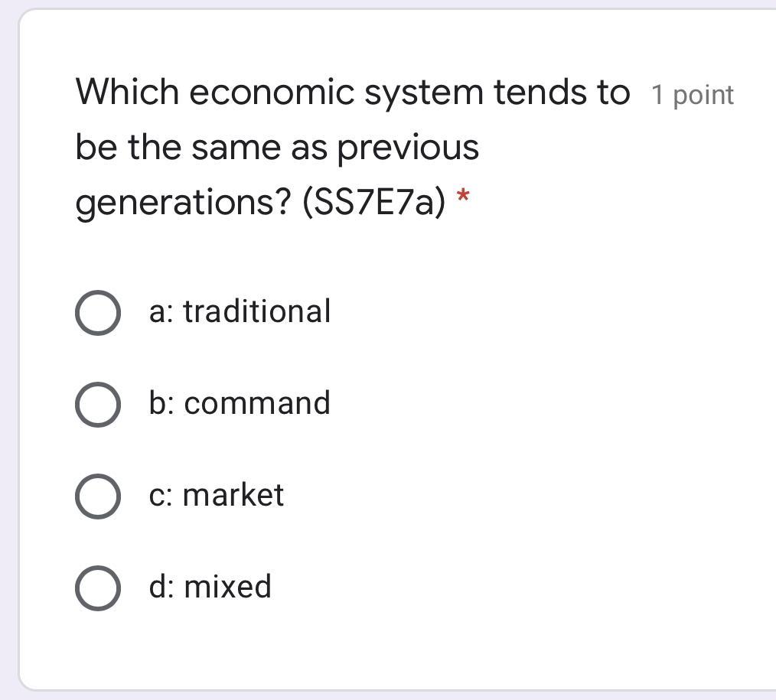Mark the 'd: mixed' radio button
776x700 pixels.
click(x=97, y=588)
